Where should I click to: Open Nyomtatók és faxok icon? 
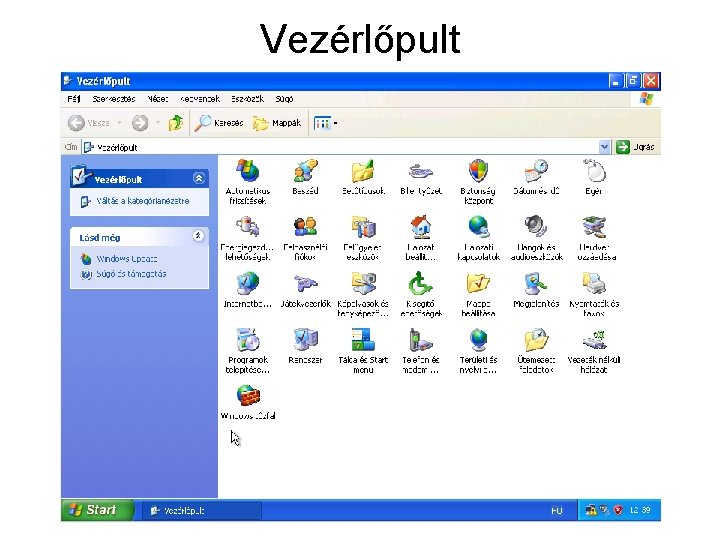(594, 283)
